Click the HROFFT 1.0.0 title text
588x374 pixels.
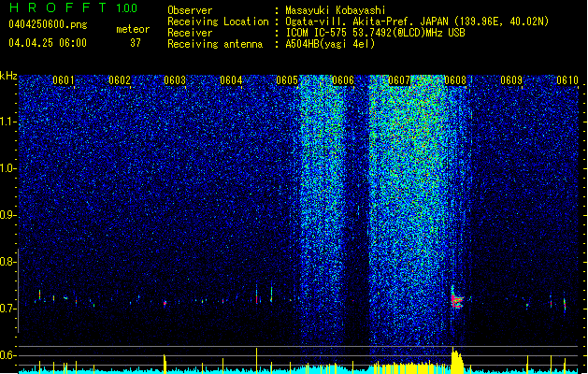click(x=73, y=7)
